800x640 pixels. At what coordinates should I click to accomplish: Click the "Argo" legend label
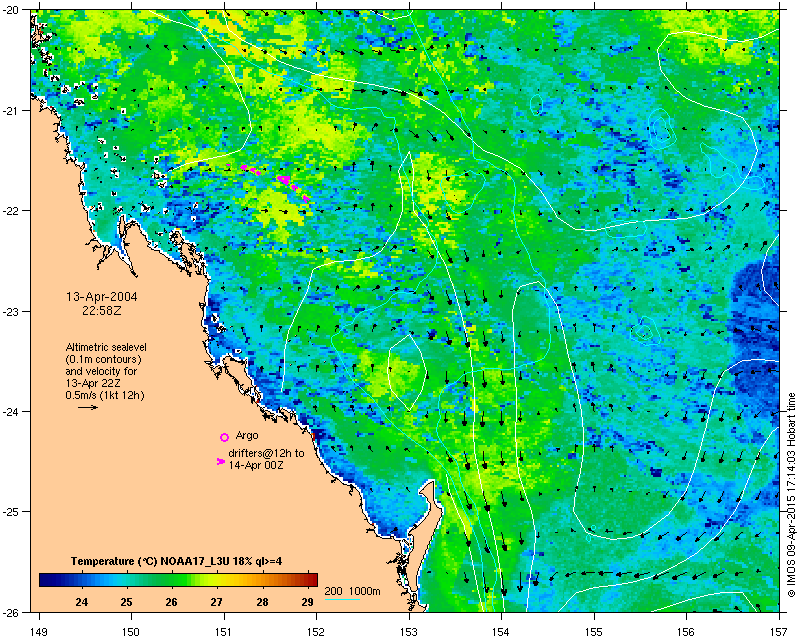(x=247, y=435)
